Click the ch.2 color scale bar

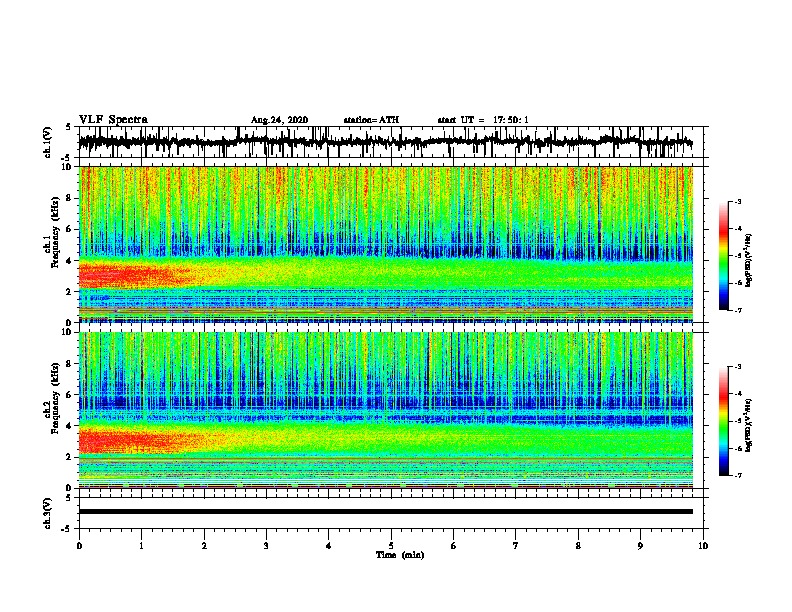click(x=723, y=421)
